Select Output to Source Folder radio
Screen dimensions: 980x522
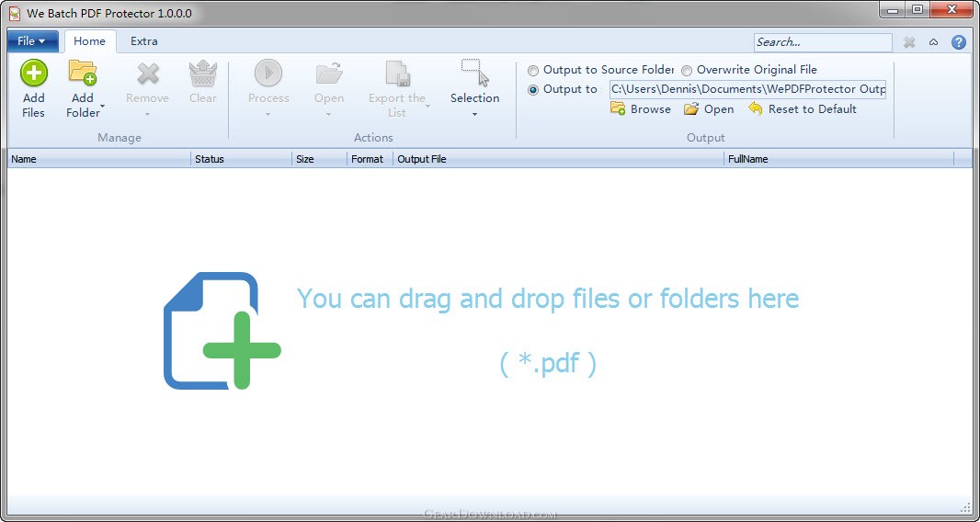pyautogui.click(x=533, y=70)
